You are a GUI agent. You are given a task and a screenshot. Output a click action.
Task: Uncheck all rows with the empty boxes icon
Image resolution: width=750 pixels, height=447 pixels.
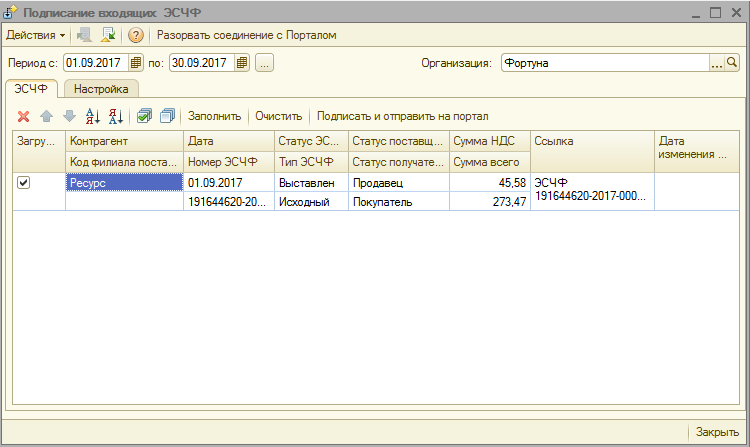point(166,116)
